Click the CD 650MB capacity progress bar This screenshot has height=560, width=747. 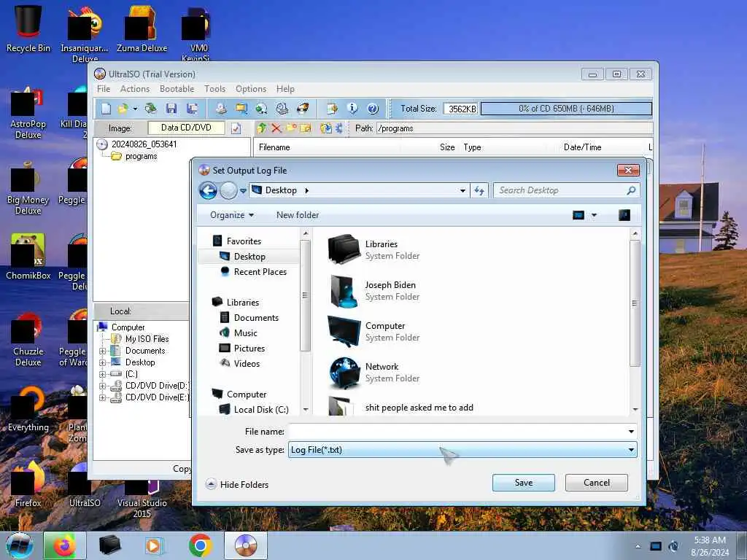tap(566, 109)
